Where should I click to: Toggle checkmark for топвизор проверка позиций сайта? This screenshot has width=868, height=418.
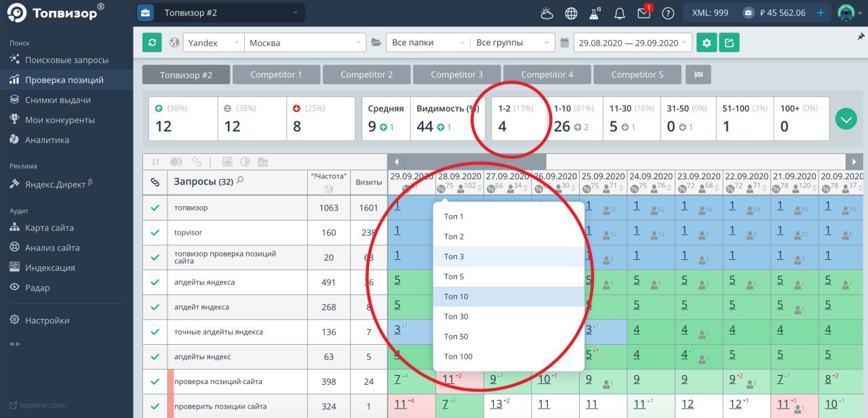pyautogui.click(x=155, y=257)
